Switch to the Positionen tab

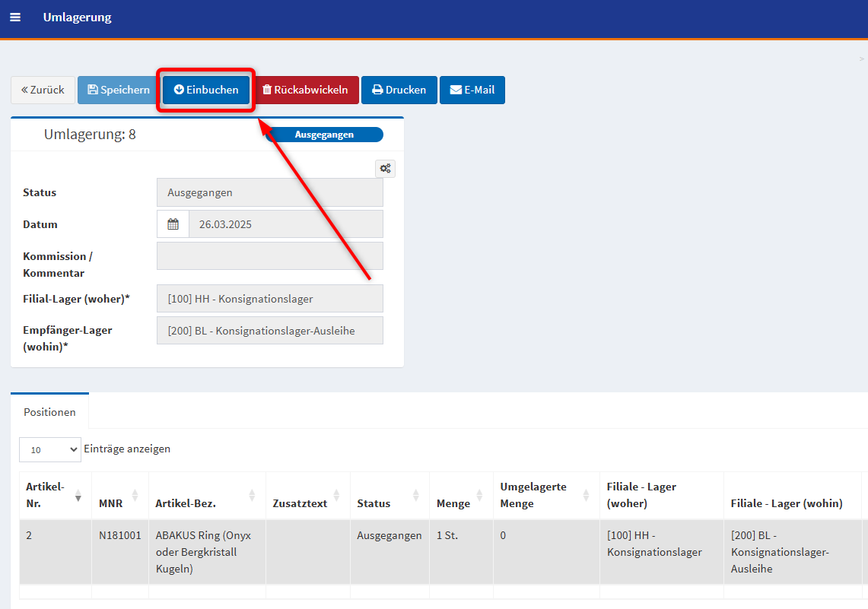pos(49,412)
